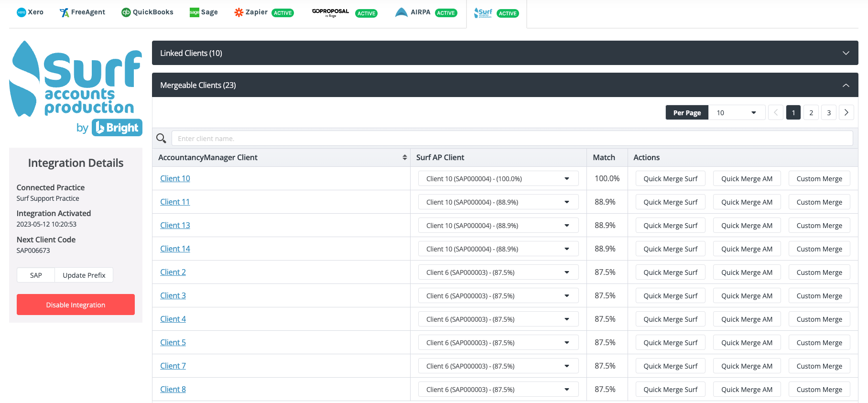
Task: Click the Update Prefix button
Action: (84, 275)
